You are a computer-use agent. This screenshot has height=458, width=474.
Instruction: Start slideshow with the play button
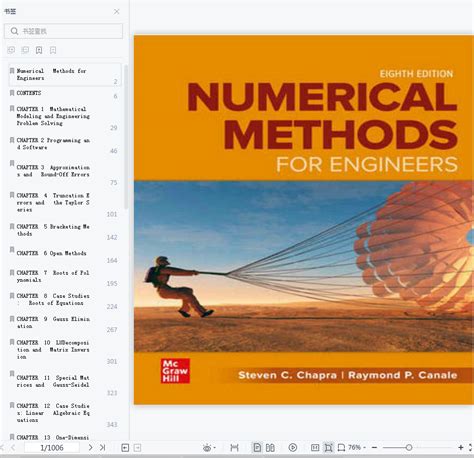coord(293,447)
